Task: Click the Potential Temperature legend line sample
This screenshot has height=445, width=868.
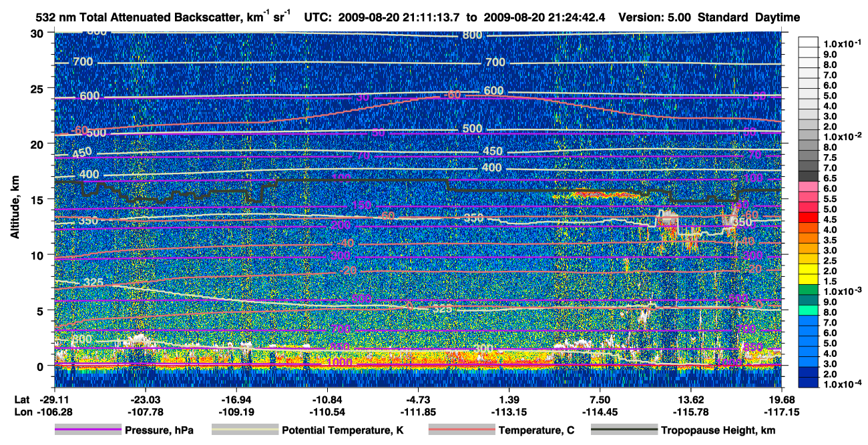Action: pyautogui.click(x=245, y=430)
